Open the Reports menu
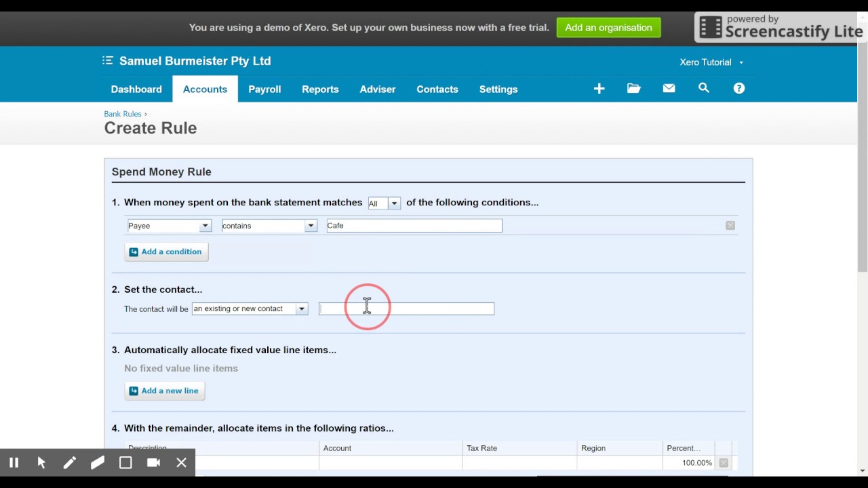This screenshot has height=488, width=868. coord(320,89)
